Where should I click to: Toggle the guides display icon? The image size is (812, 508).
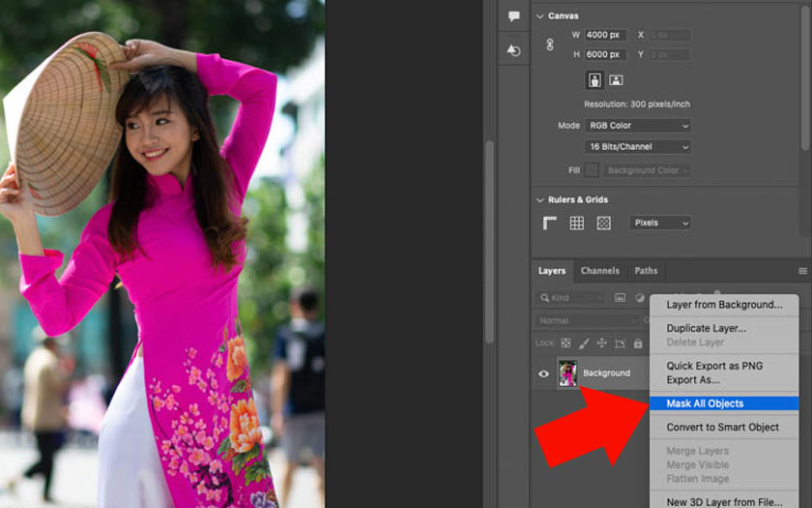[603, 223]
